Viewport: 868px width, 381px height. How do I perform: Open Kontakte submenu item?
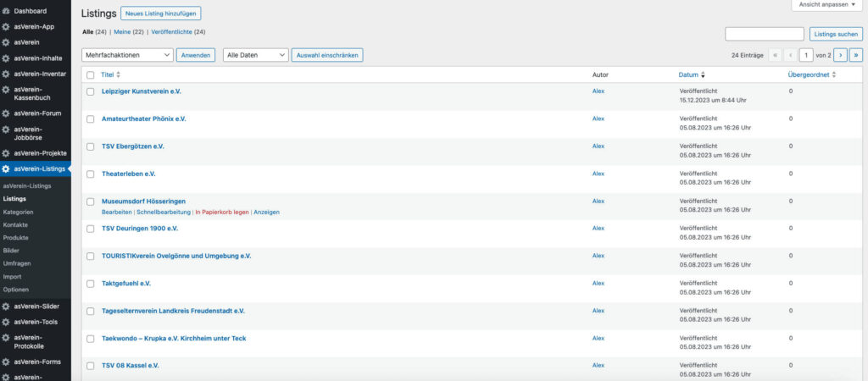pos(15,225)
